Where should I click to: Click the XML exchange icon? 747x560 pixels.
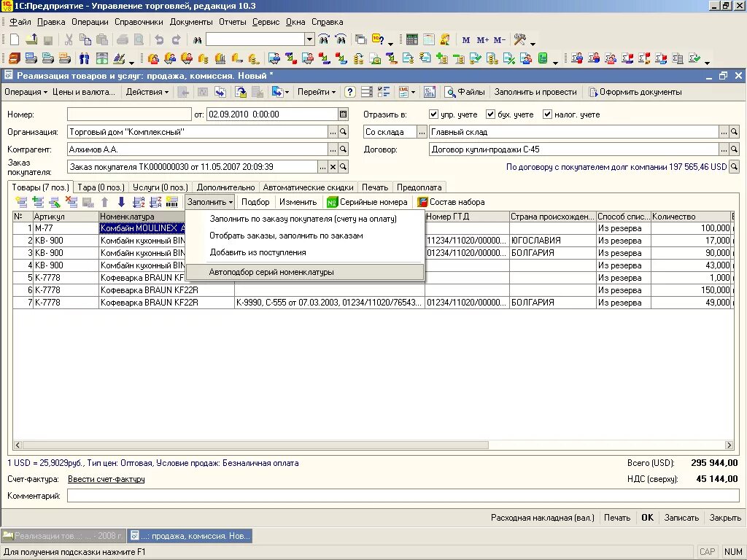coord(403,92)
